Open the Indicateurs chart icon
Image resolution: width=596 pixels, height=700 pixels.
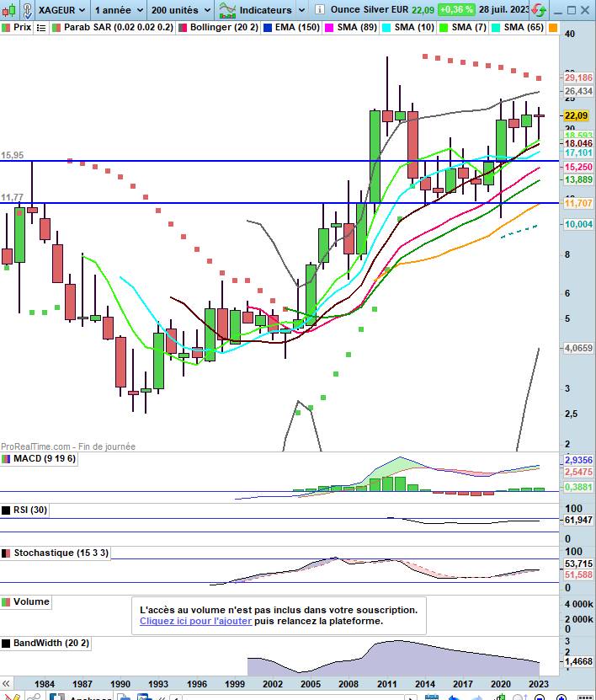[227, 10]
